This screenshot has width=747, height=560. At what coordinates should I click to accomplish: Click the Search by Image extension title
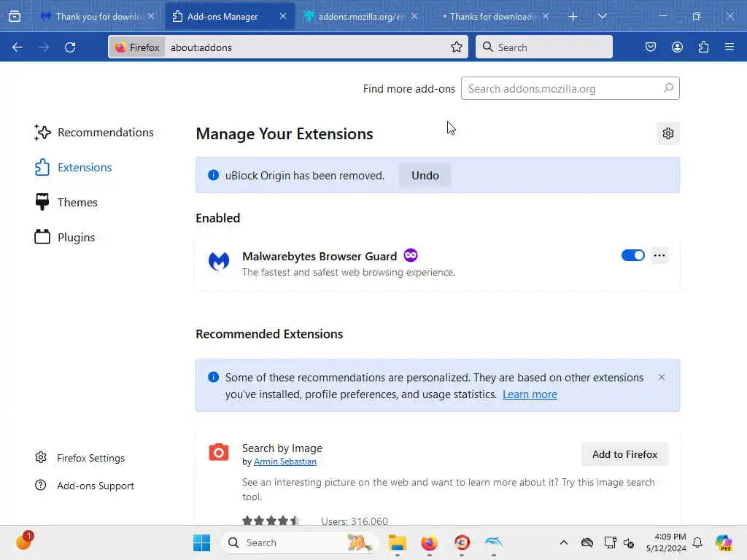282,448
